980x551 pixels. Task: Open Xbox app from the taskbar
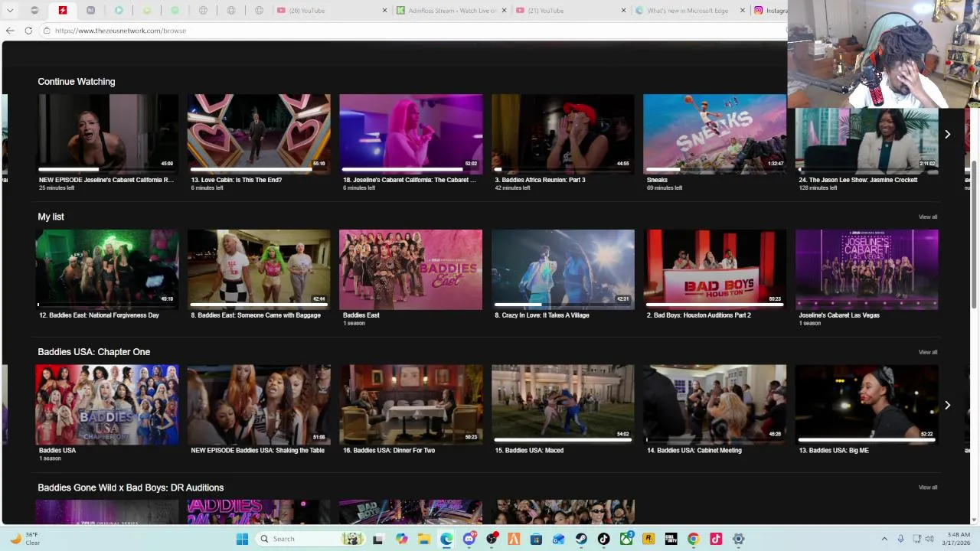[x=626, y=539]
